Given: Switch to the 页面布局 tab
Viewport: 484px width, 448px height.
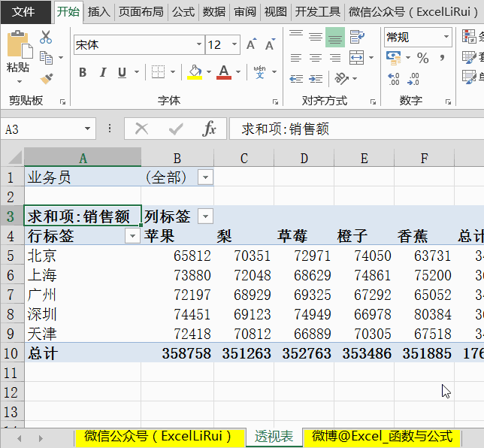Looking at the screenshot, I should [141, 12].
